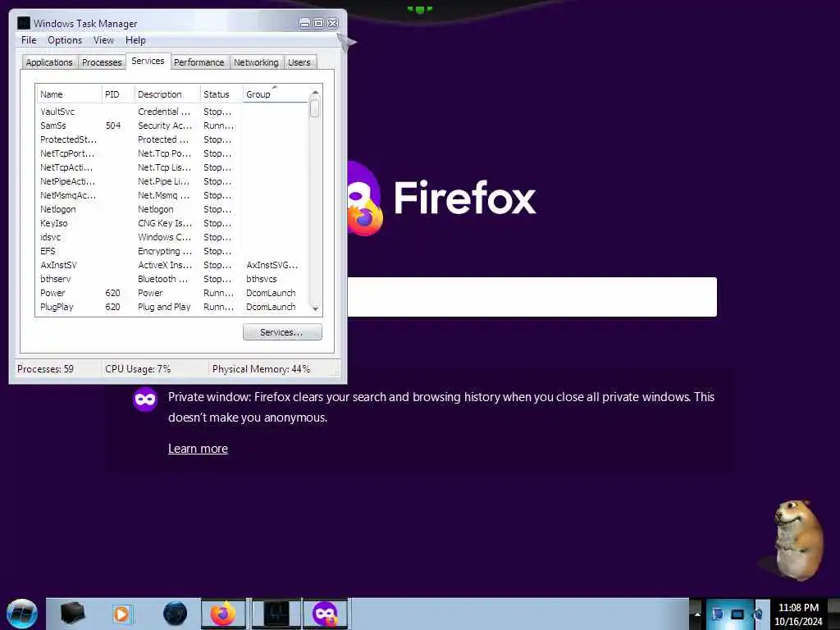Sort services by the Name column

(69, 94)
